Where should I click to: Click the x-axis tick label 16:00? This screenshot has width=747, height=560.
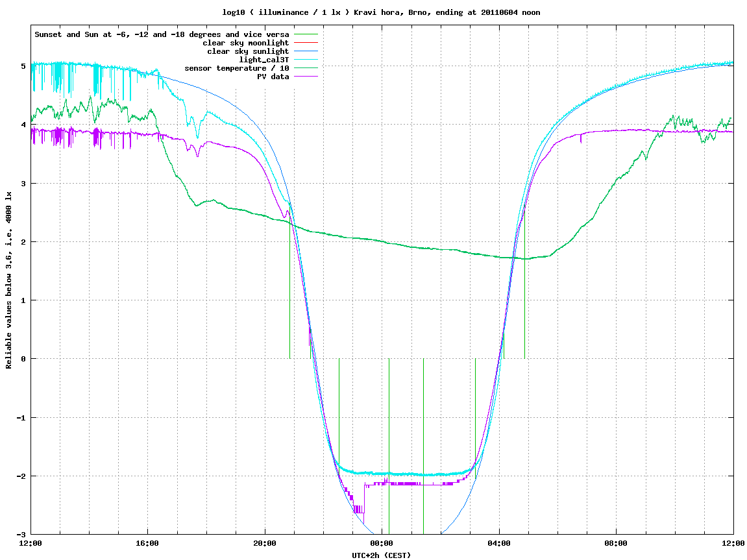click(148, 543)
